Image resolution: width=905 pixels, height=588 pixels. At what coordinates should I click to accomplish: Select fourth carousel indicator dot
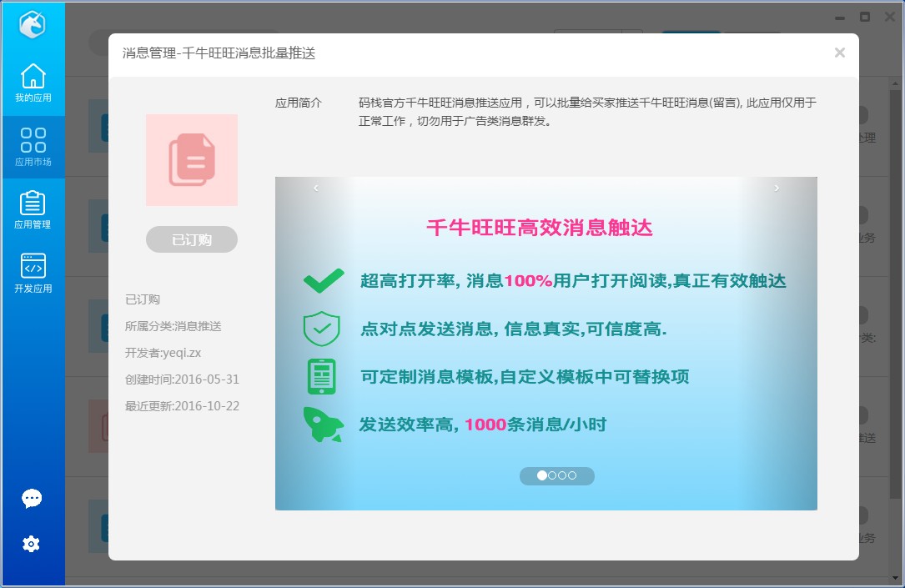(x=572, y=475)
